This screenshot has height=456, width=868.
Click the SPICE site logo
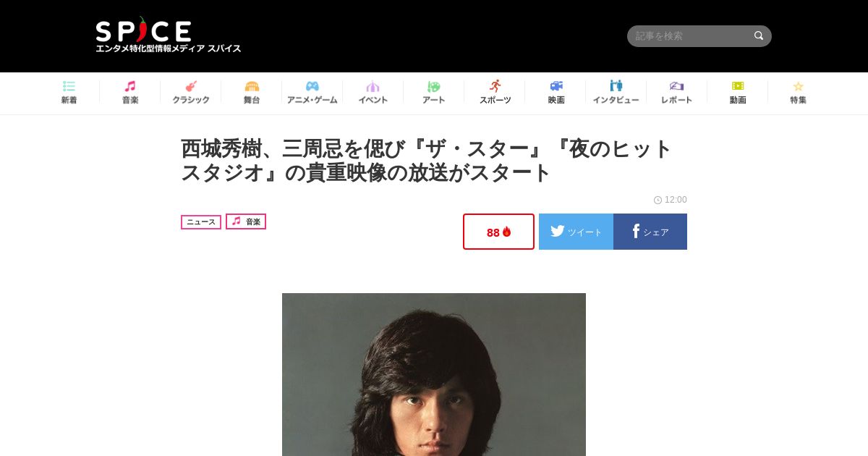[x=169, y=35]
